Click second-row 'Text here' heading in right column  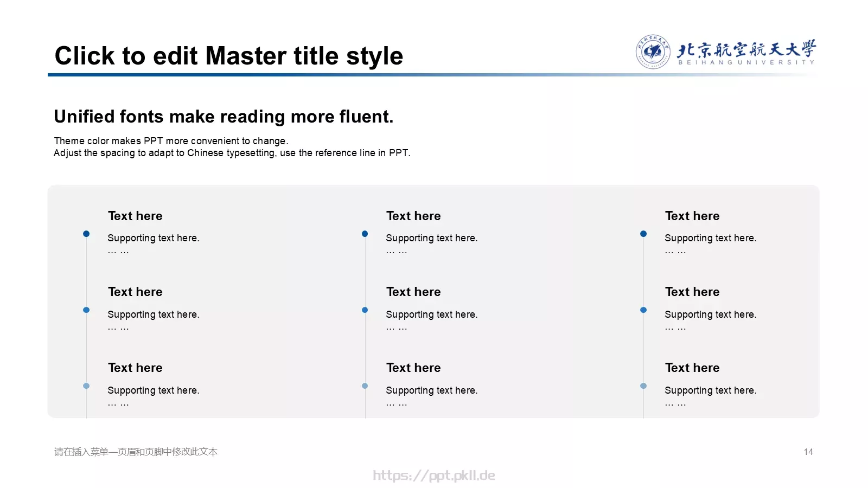[x=692, y=292]
